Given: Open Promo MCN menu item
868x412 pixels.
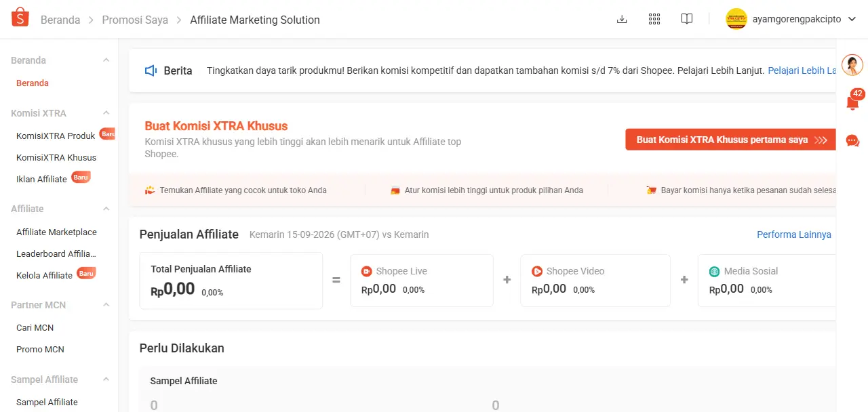Looking at the screenshot, I should coord(40,350).
